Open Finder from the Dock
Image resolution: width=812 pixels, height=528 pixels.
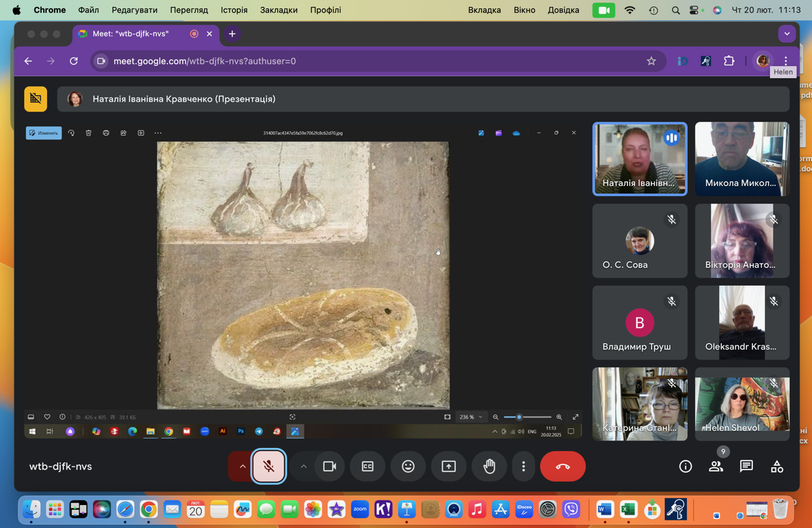click(31, 509)
